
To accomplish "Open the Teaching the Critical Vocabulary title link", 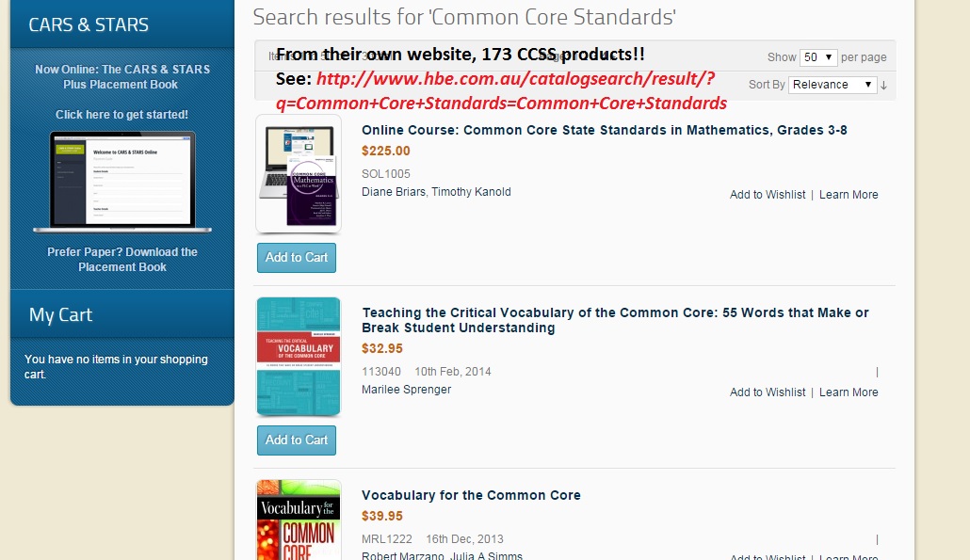I will [x=615, y=320].
